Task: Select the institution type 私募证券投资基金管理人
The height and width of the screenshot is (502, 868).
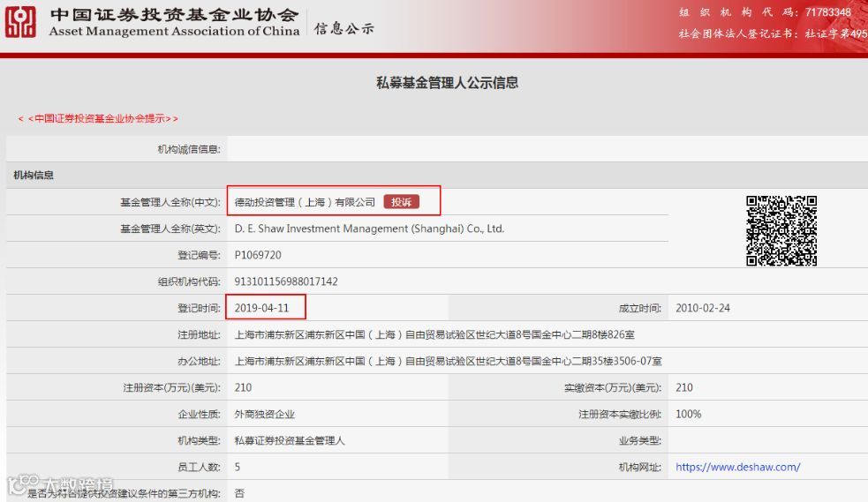Action: pyautogui.click(x=290, y=440)
